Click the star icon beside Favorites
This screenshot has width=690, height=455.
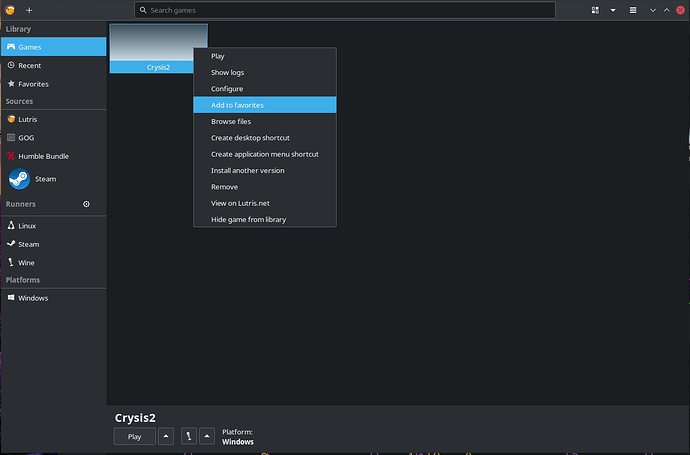[11, 84]
